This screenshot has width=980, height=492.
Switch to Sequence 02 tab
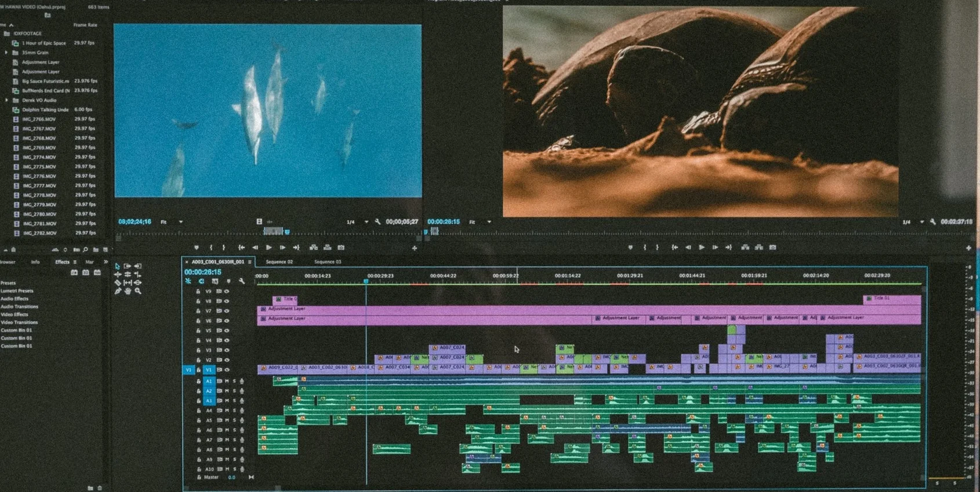[280, 262]
